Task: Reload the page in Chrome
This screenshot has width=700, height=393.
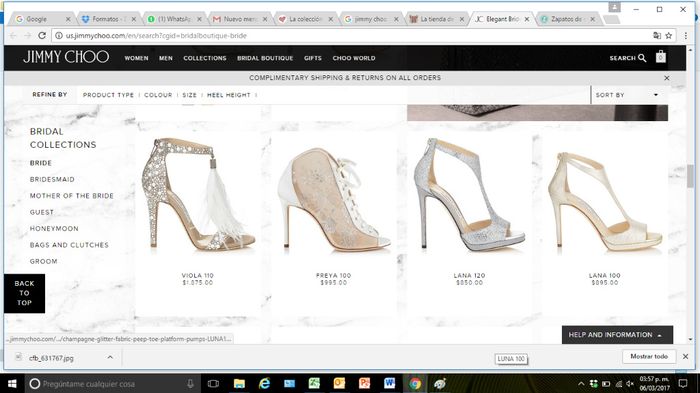Action: (42, 35)
